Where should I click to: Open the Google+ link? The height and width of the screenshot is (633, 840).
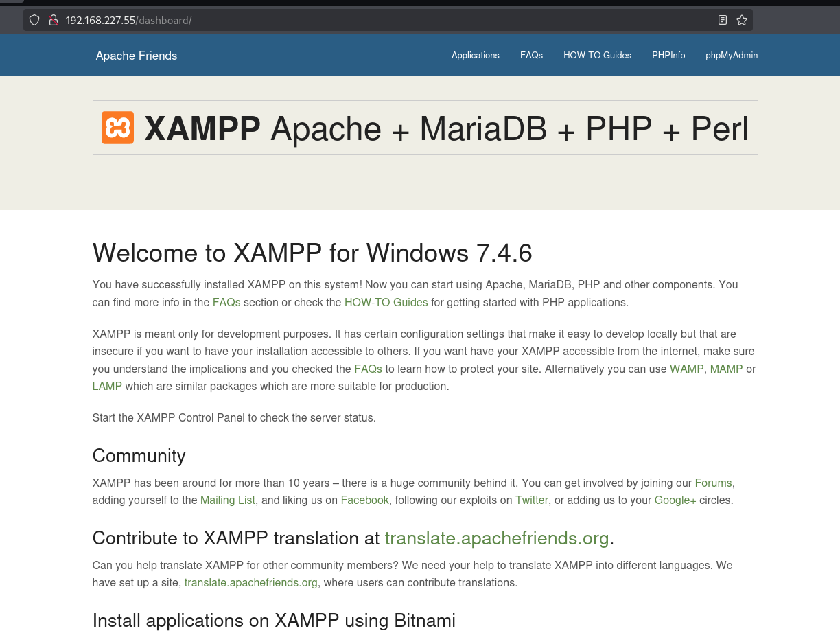675,500
